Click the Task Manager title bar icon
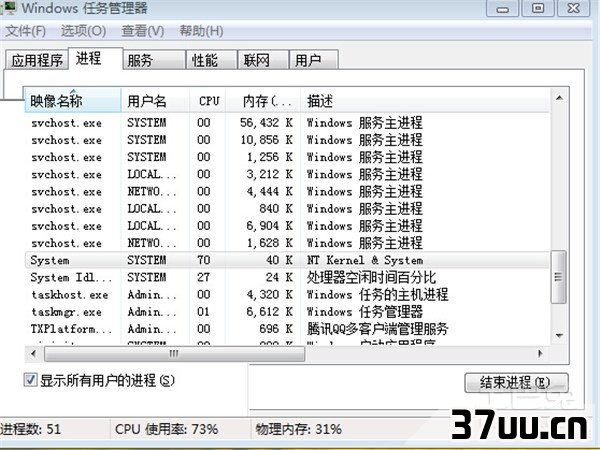Screen dimensions: 600x450 coord(8,7)
